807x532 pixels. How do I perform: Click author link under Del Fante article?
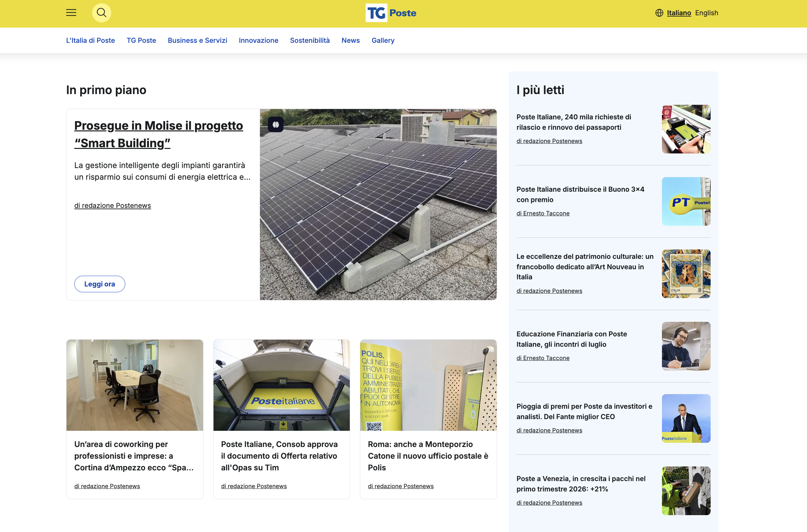click(x=549, y=430)
